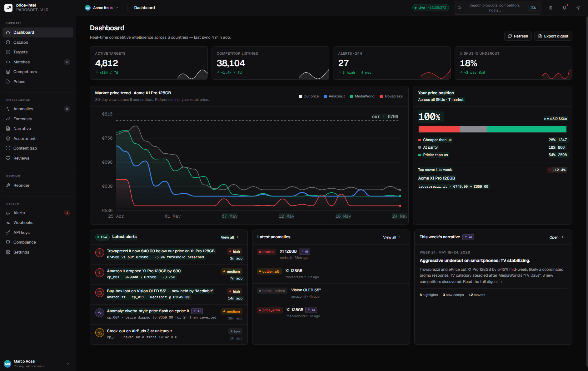Viewport: 588px width, 371px height.
Task: Open View all chevron in Latest anomalies
Action: point(400,237)
